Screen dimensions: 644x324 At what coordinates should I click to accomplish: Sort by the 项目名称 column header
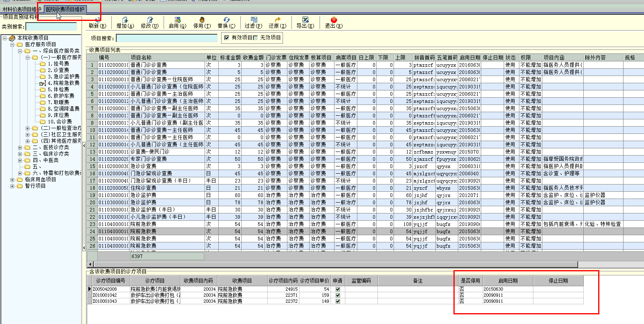(167, 57)
